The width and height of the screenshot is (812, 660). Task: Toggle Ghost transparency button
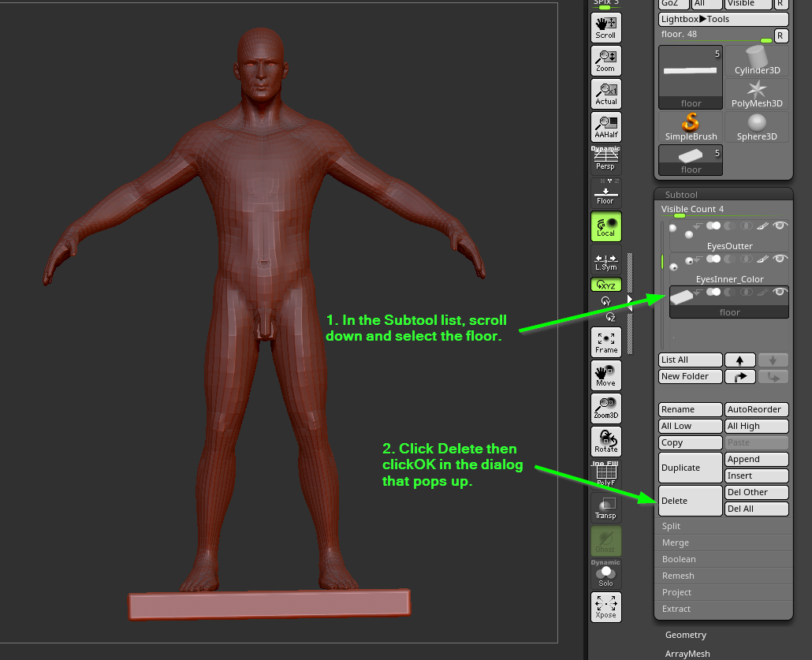pos(606,541)
